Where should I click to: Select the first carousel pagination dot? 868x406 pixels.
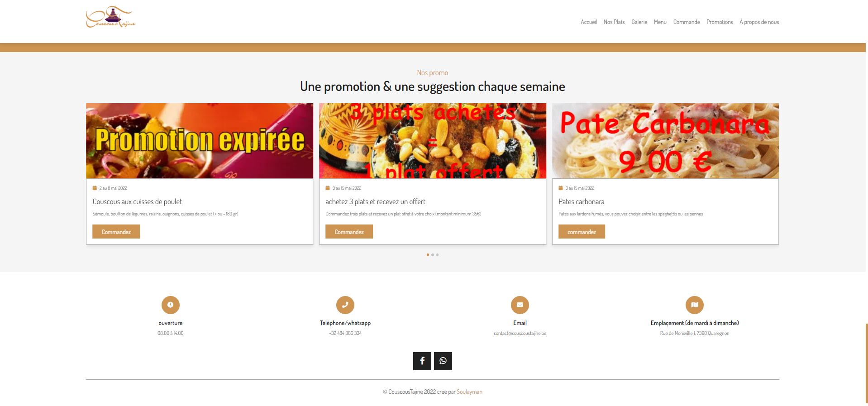point(428,255)
